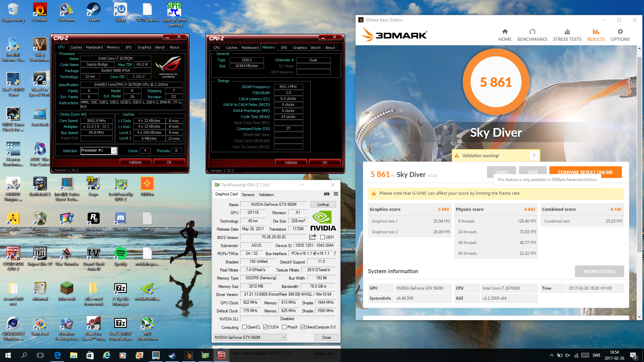Open Grand Theft Auto IV shortcut
This screenshot has width=644, height=362.
[94, 259]
